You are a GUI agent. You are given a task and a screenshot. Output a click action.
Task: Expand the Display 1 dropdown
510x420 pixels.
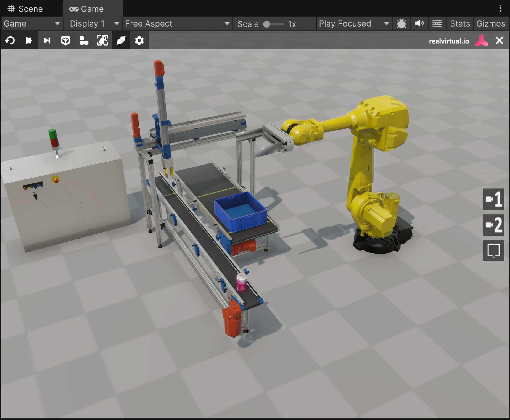click(94, 24)
